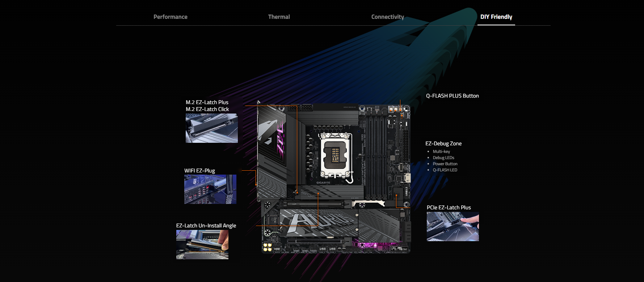
Task: Select the Multi-key bullet item
Action: pyautogui.click(x=441, y=151)
